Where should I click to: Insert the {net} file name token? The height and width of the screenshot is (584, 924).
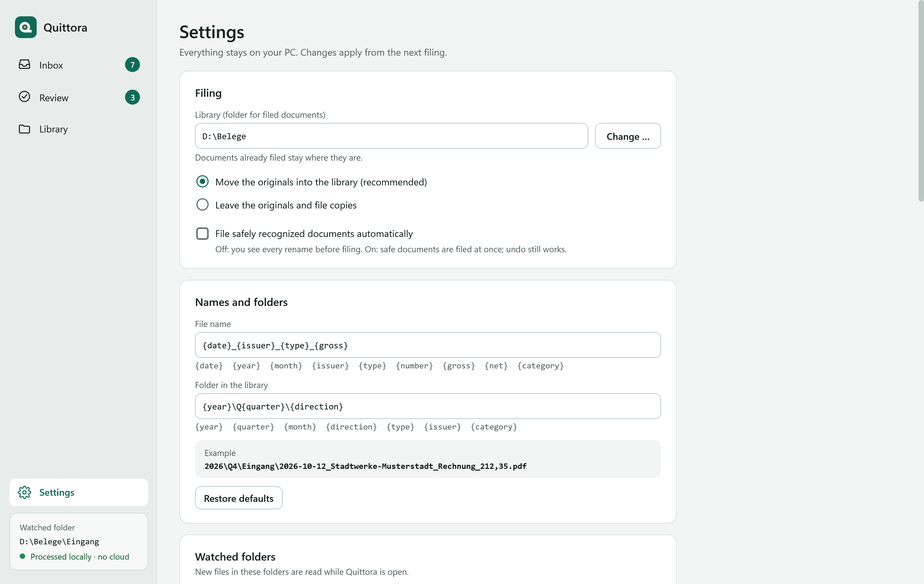coord(496,366)
